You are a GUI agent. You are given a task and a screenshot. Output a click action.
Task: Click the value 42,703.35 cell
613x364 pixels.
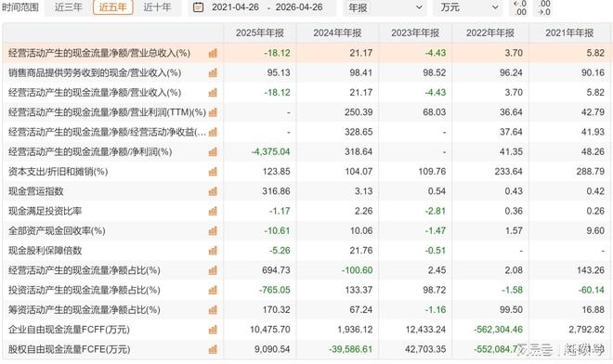point(425,349)
